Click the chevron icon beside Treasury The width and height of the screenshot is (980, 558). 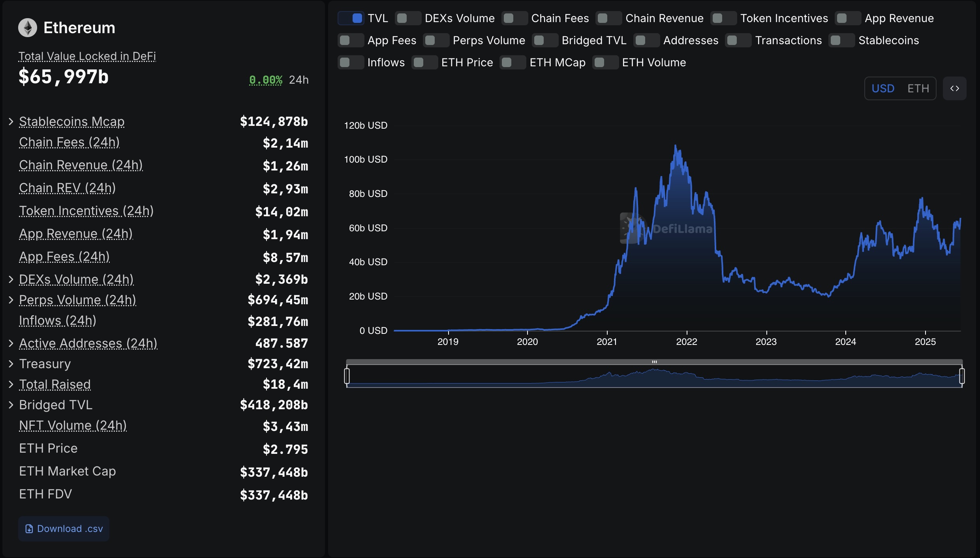pyautogui.click(x=11, y=364)
